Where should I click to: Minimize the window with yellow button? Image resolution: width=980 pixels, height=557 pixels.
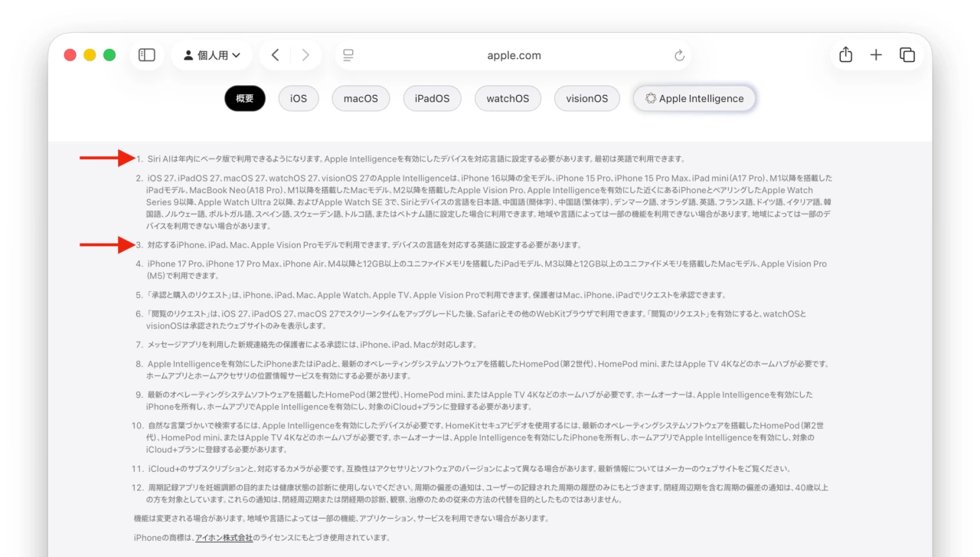[x=90, y=55]
